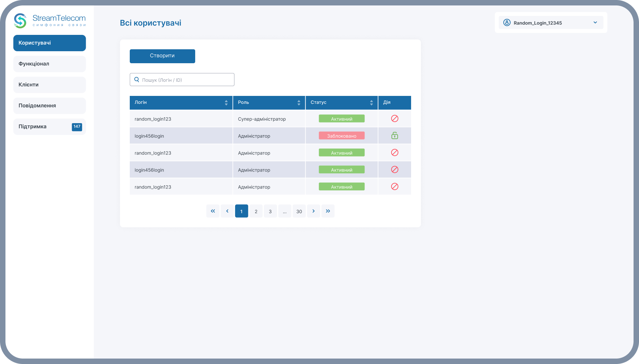Focus the Пошук (Логін / ID) search field
Viewport: 639px width, 364px height.
tap(185, 80)
